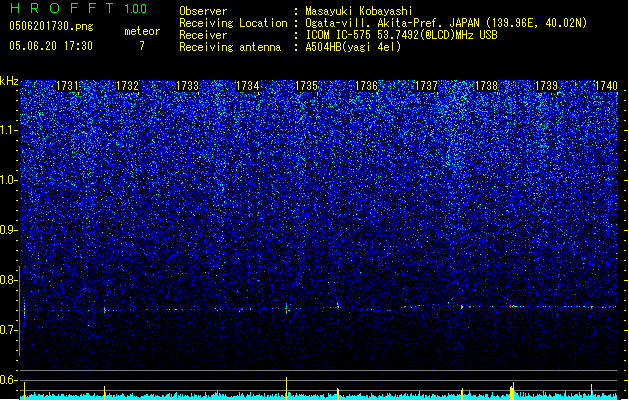Click the HROFFT program title
This screenshot has height=400, width=629.
[62, 8]
